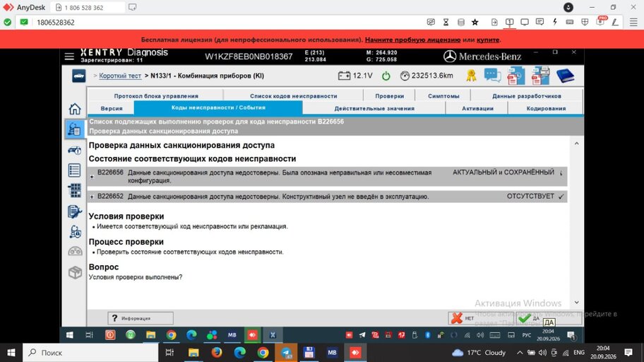Open the grid matrix icon in sidebar
This screenshot has width=644, height=362.
[x=75, y=190]
